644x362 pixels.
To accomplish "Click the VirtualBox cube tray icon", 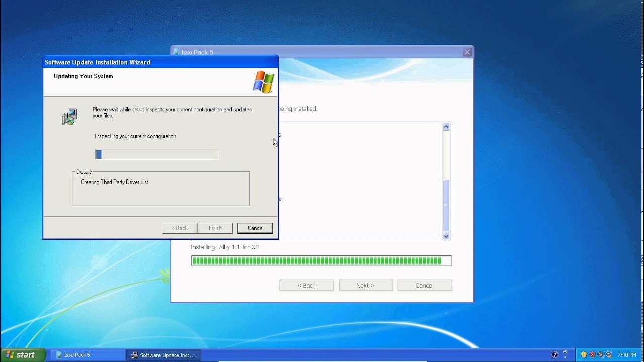I will (609, 355).
